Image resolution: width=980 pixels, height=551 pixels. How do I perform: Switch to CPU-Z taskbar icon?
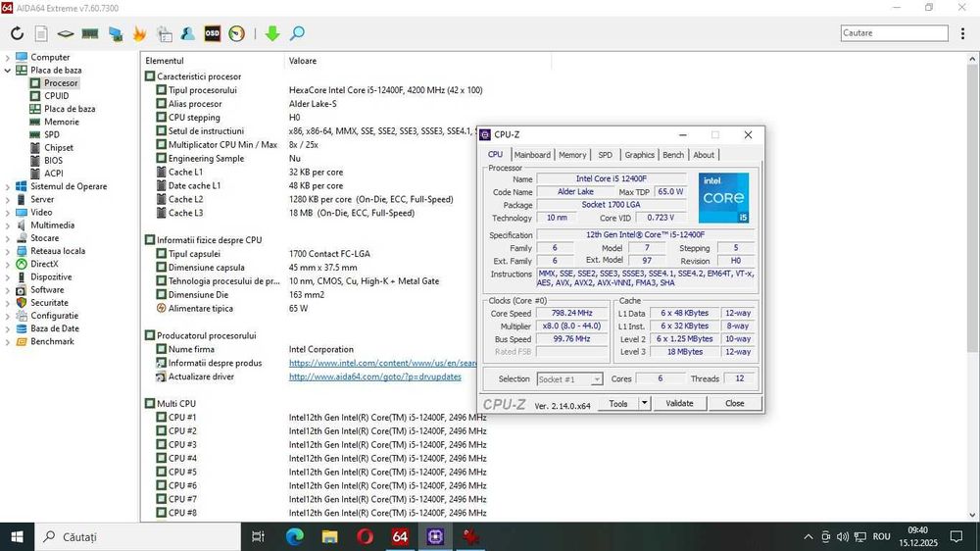436,536
